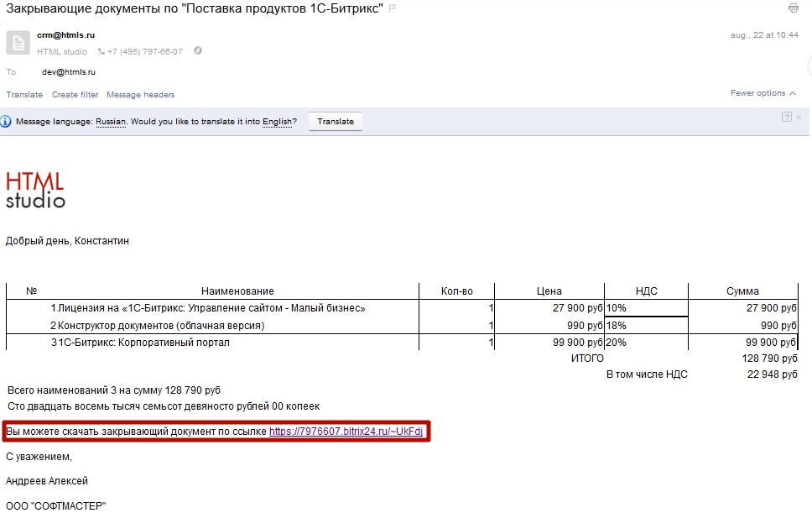Collapse header with Fewer options
This screenshot has width=812, height=513.
763,93
